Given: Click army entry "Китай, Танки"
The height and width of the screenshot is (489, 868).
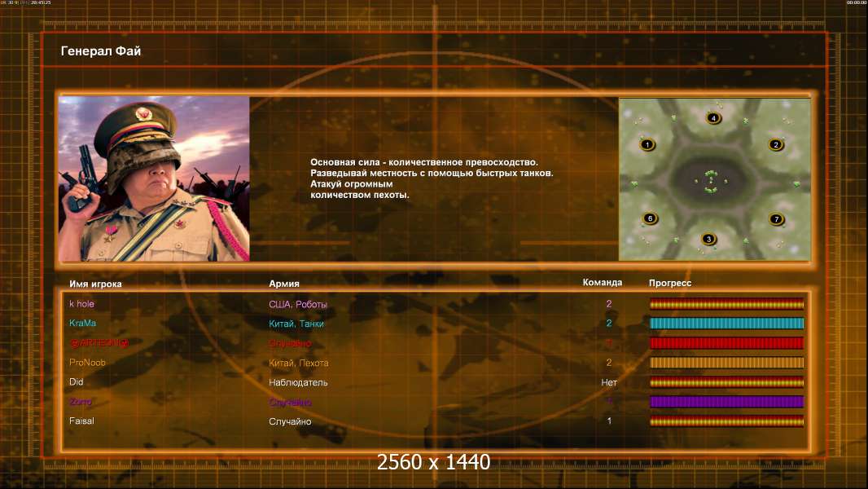Looking at the screenshot, I should coord(296,324).
